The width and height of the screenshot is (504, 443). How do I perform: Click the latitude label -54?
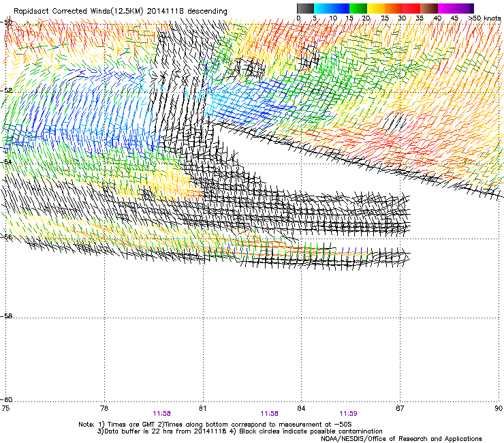[6, 162]
